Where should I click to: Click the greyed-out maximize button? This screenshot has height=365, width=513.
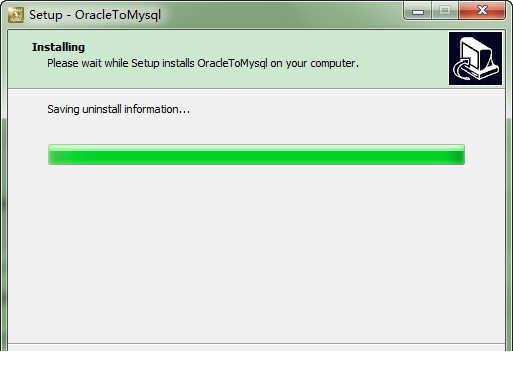[x=445, y=11]
